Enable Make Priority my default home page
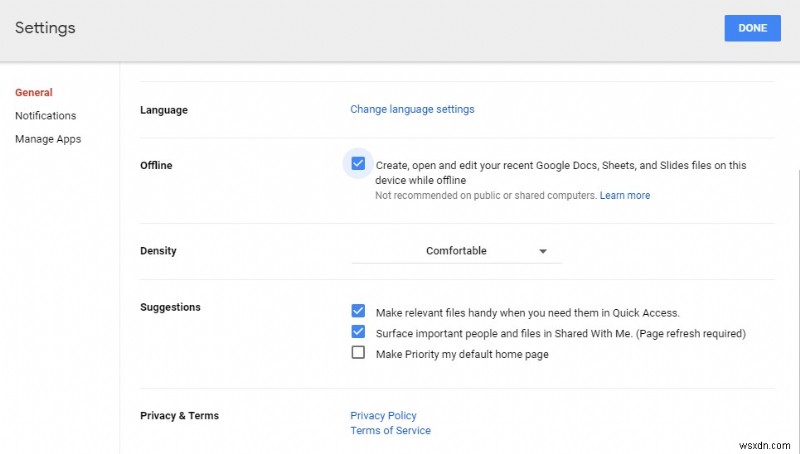Screen dimensions: 800x454 [x=358, y=353]
